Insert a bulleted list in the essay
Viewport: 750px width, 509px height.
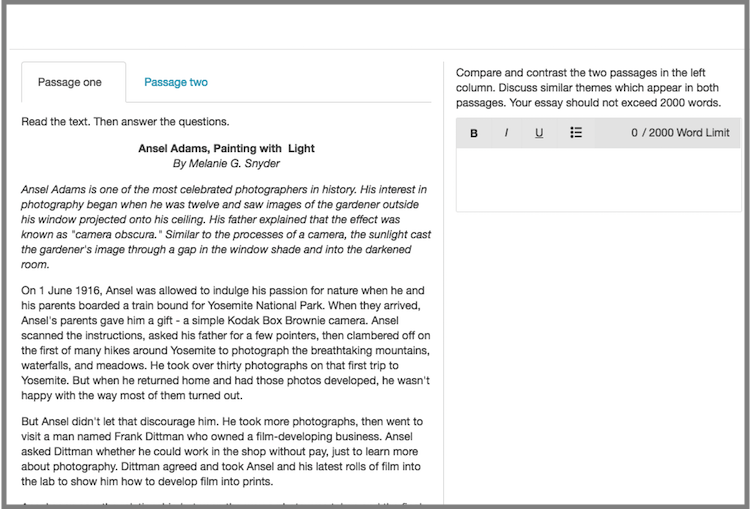pyautogui.click(x=576, y=133)
